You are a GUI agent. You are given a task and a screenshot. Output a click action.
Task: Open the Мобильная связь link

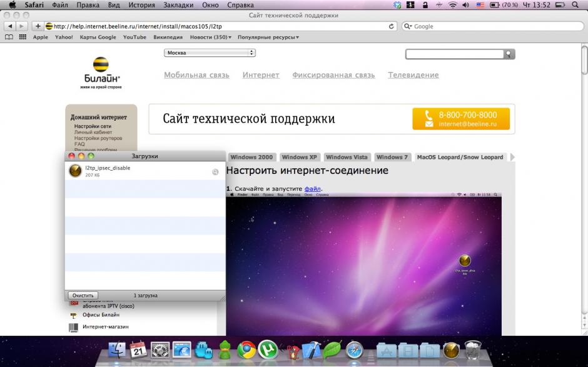tap(196, 75)
